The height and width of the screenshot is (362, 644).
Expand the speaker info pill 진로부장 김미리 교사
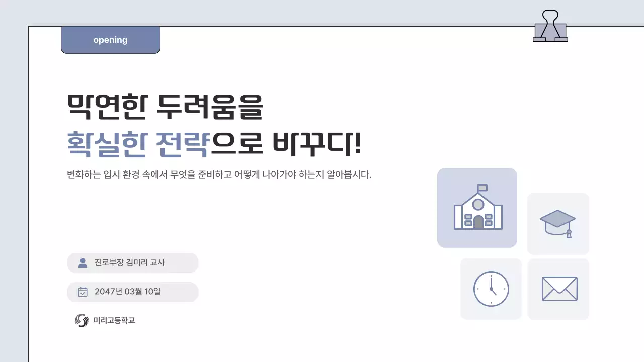coord(133,262)
